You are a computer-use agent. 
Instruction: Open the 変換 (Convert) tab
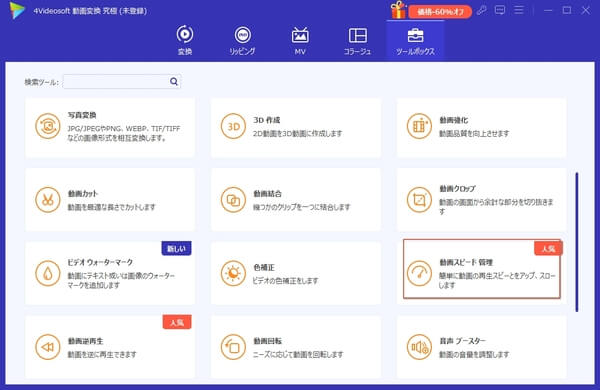(x=185, y=40)
